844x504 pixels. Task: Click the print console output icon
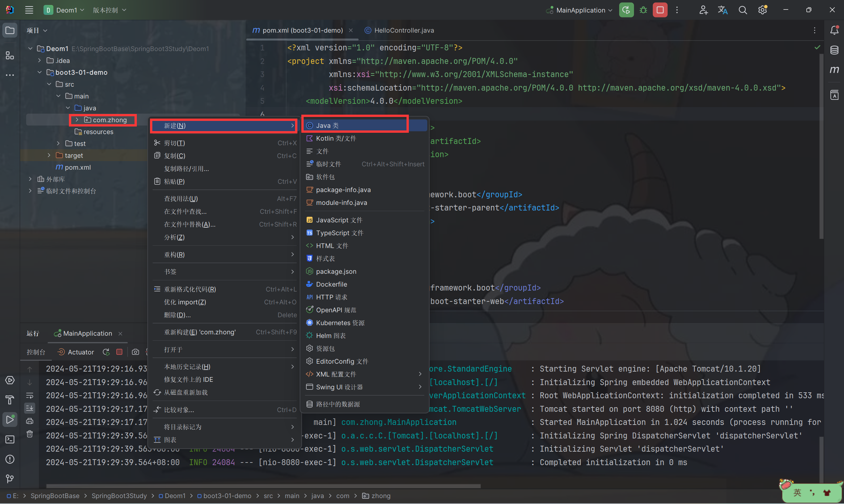pos(30,421)
